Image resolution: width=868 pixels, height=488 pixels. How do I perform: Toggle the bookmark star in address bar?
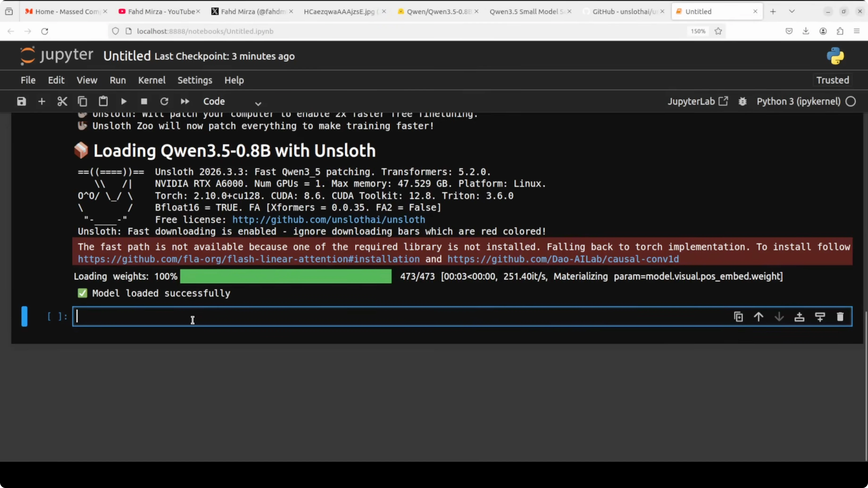click(x=718, y=31)
